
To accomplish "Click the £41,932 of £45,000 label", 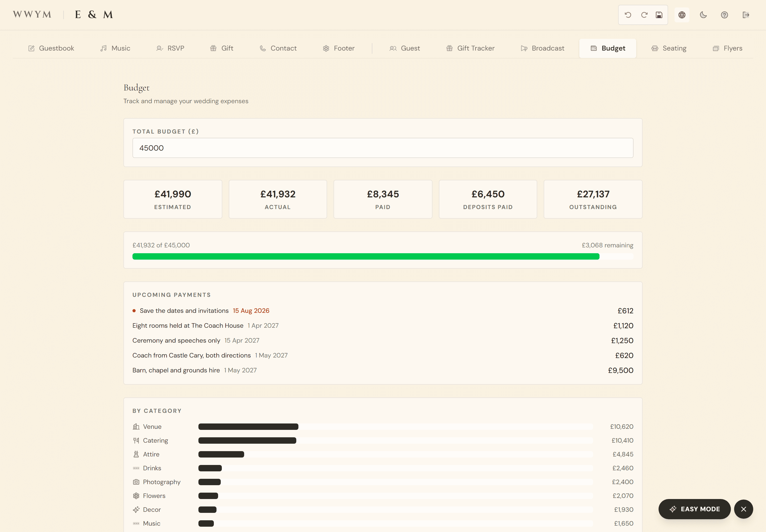I will pyautogui.click(x=161, y=245).
